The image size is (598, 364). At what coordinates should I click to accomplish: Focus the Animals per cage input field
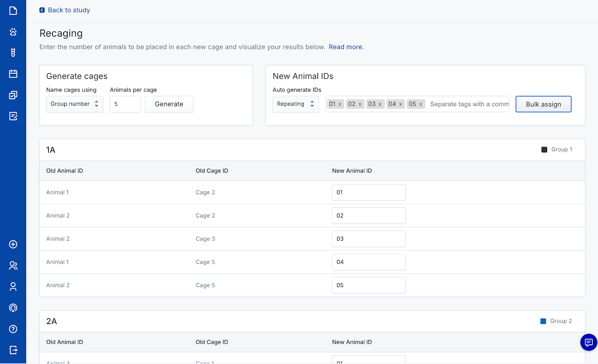pos(125,104)
